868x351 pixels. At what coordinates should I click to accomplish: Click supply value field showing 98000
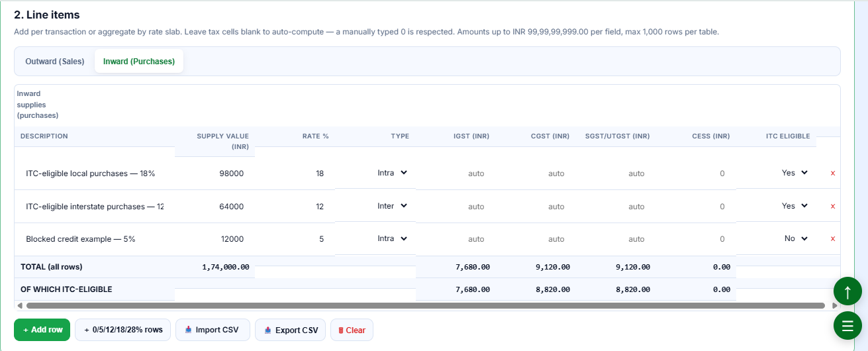pos(215,174)
